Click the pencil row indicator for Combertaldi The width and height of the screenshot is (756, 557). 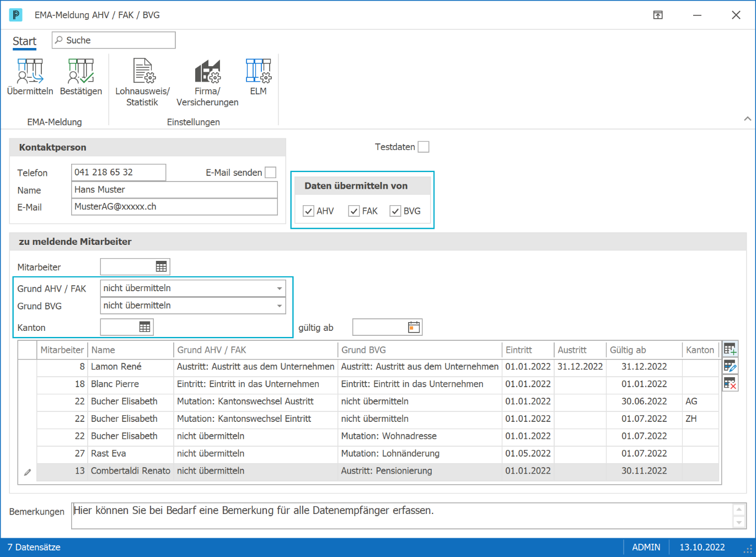(x=27, y=472)
